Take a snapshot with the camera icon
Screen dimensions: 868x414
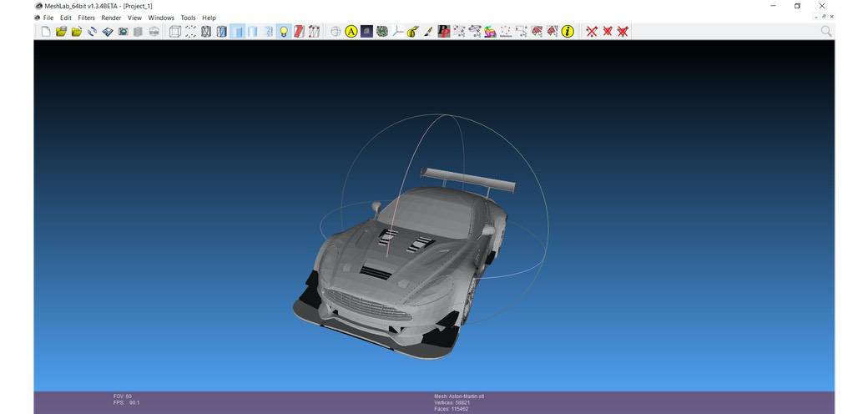123,32
